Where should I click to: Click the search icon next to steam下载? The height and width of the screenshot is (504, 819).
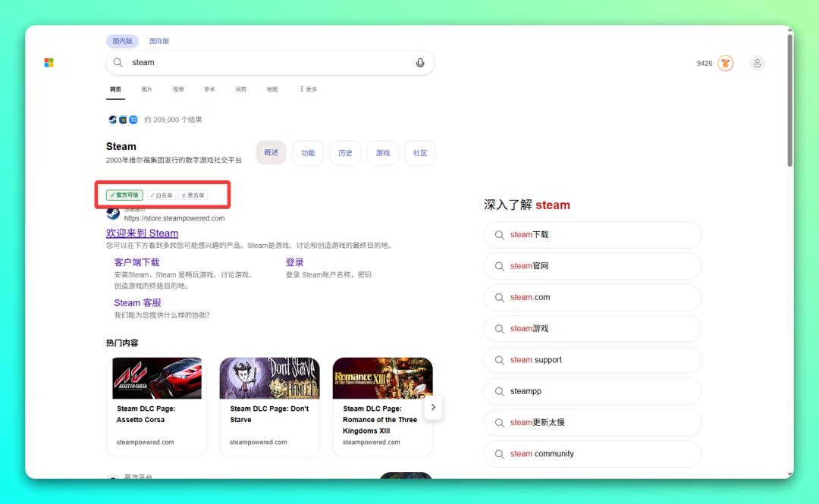pos(499,235)
